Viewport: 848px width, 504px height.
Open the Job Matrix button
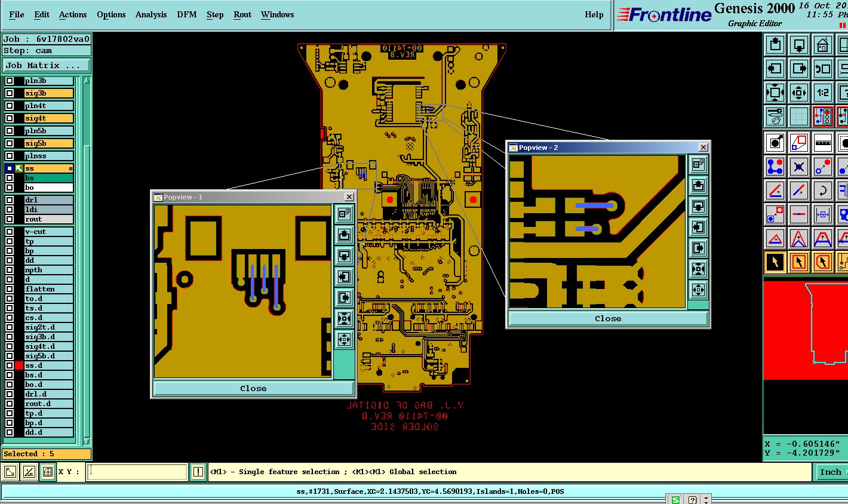click(47, 66)
